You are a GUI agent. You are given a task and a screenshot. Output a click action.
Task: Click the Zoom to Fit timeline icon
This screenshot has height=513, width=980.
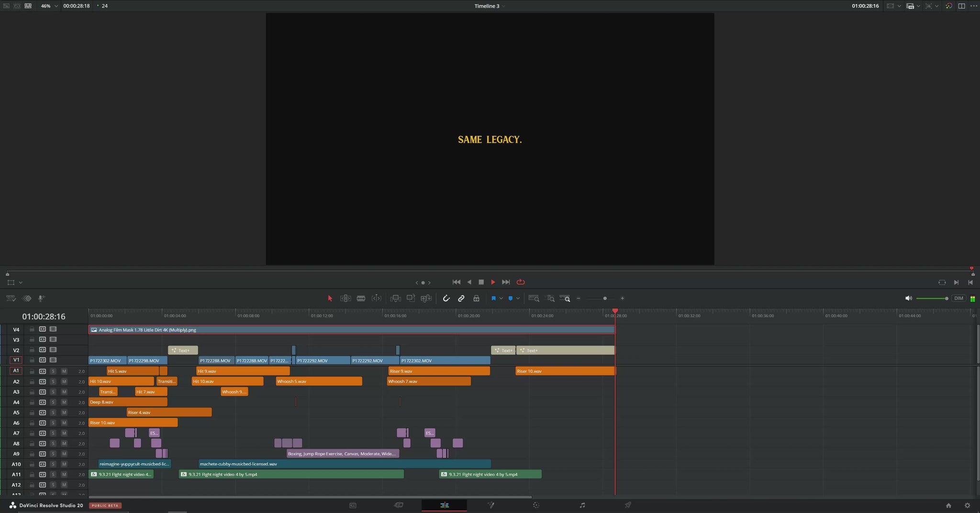point(534,298)
